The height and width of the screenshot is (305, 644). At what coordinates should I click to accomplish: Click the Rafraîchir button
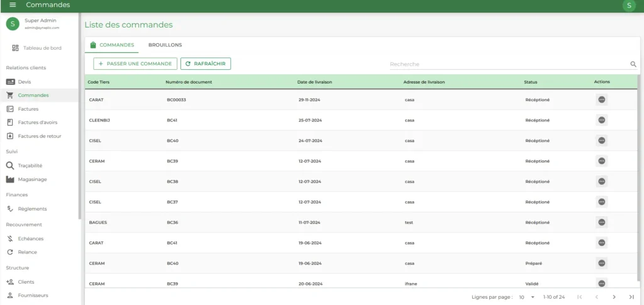pos(206,64)
